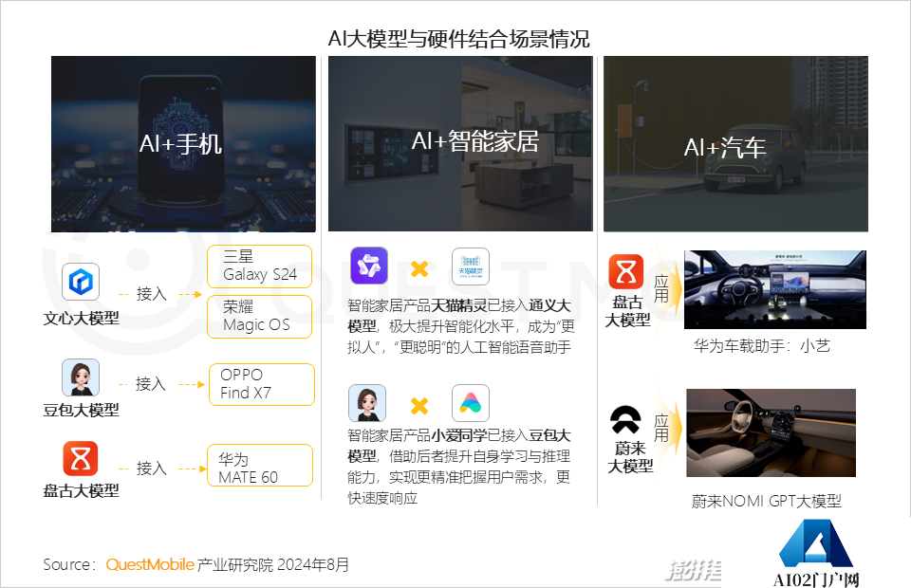The height and width of the screenshot is (588, 911).
Task: Click the 盘古大模型 label in phone column
Action: [x=82, y=491]
